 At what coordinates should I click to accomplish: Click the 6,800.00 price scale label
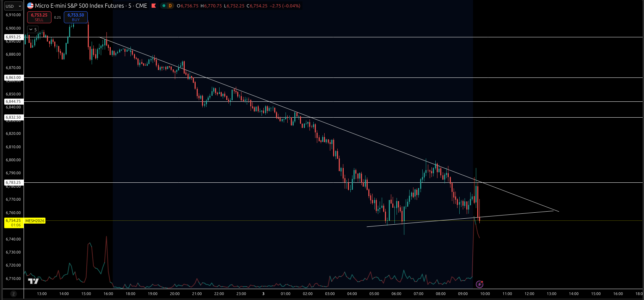point(13,160)
